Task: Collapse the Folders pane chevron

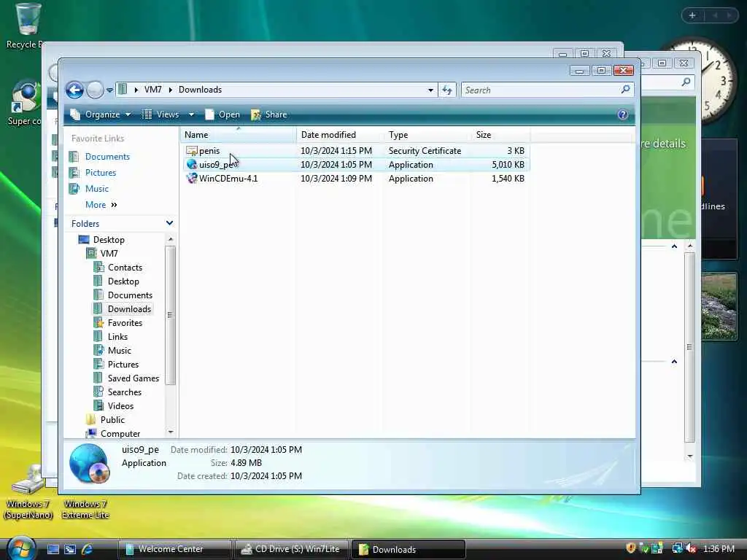Action: [169, 223]
